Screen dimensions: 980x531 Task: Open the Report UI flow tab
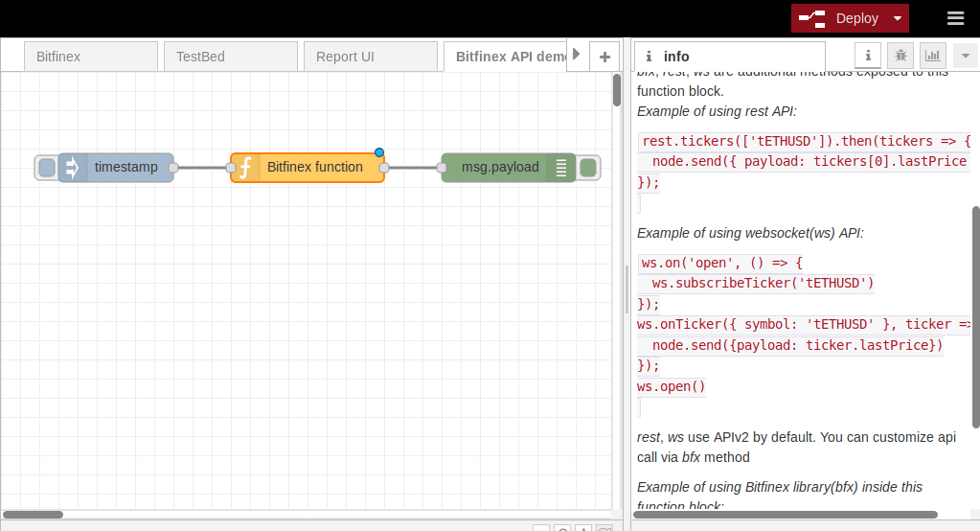click(371, 57)
